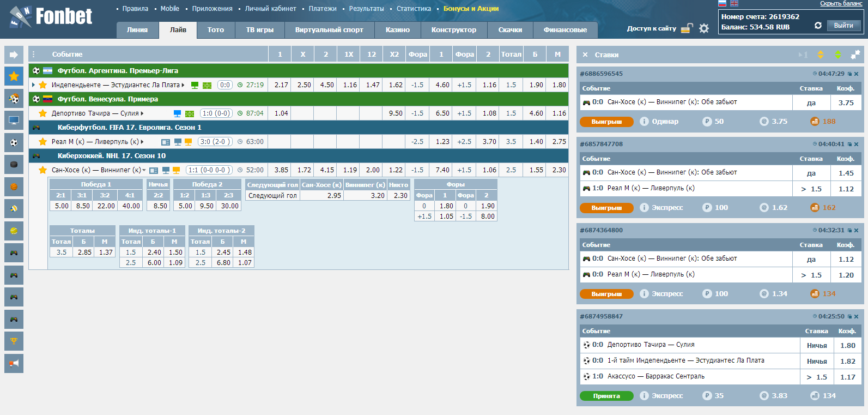
Task: Expand the Индепендьенте — Эстудиантес row arrow
Action: 34,85
